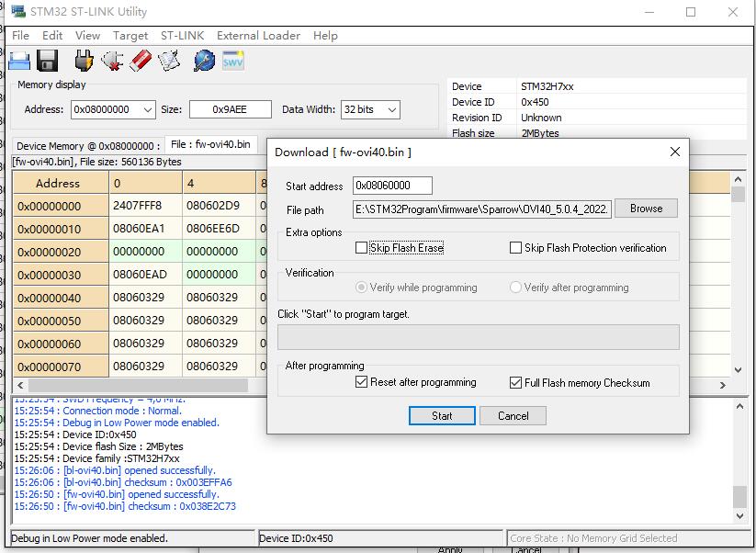Click the globe update toolbar icon
Viewport: 756px width, 553px height.
(205, 62)
